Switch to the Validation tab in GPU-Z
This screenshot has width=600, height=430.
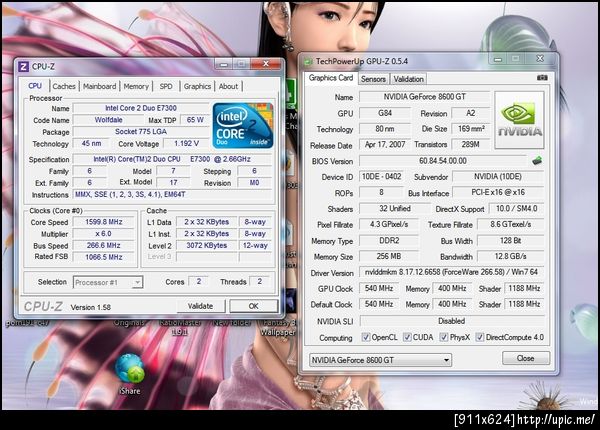[409, 79]
